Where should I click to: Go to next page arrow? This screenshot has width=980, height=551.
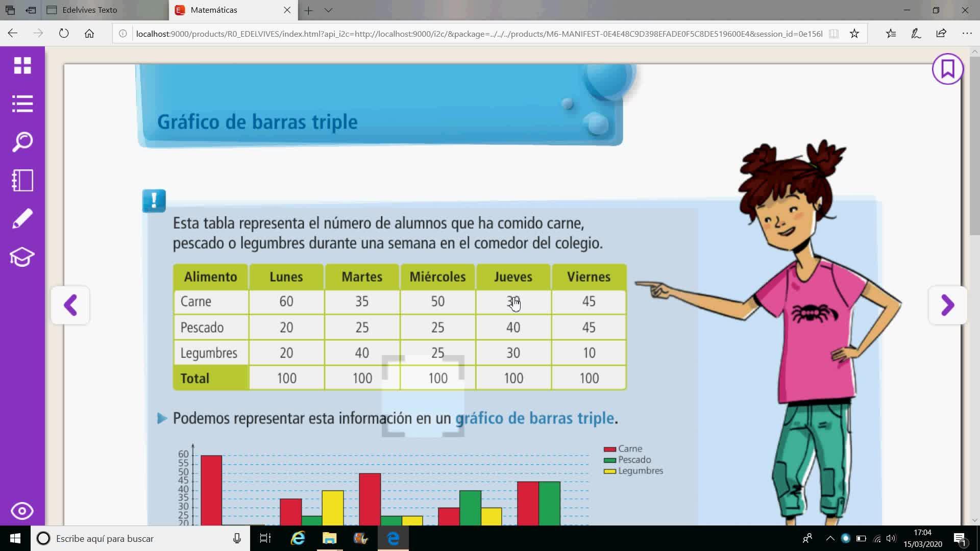point(947,305)
